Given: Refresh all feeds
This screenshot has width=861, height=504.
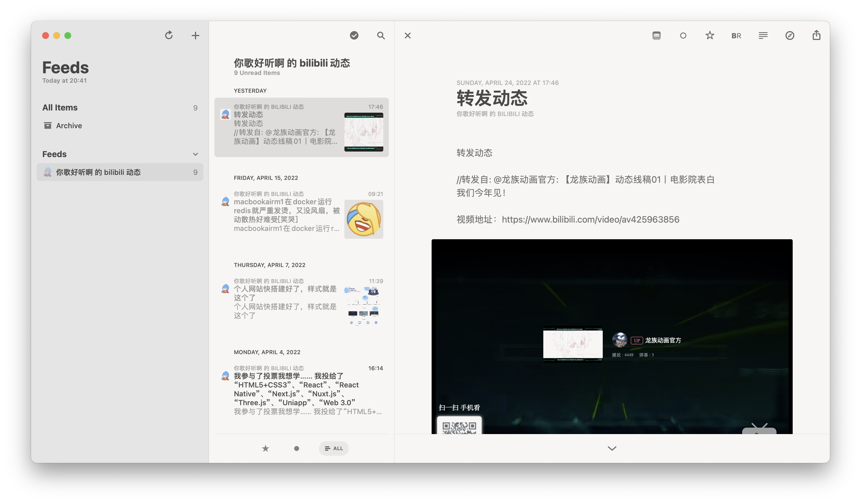Looking at the screenshot, I should tap(169, 36).
